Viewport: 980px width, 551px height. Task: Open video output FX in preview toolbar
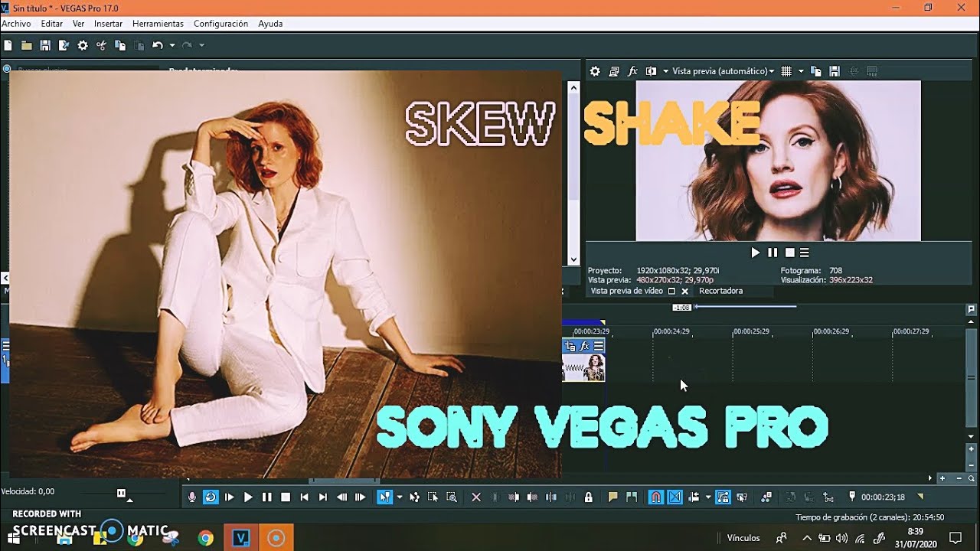coord(633,71)
